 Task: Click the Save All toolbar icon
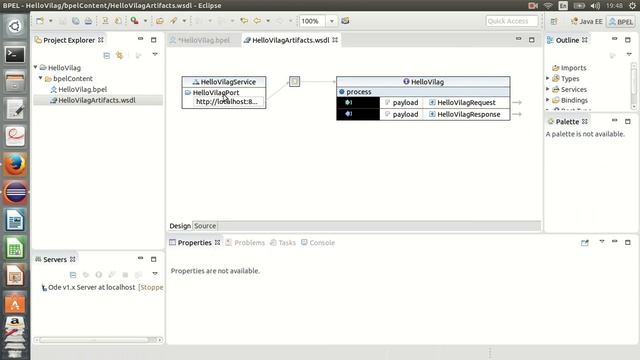point(76,21)
